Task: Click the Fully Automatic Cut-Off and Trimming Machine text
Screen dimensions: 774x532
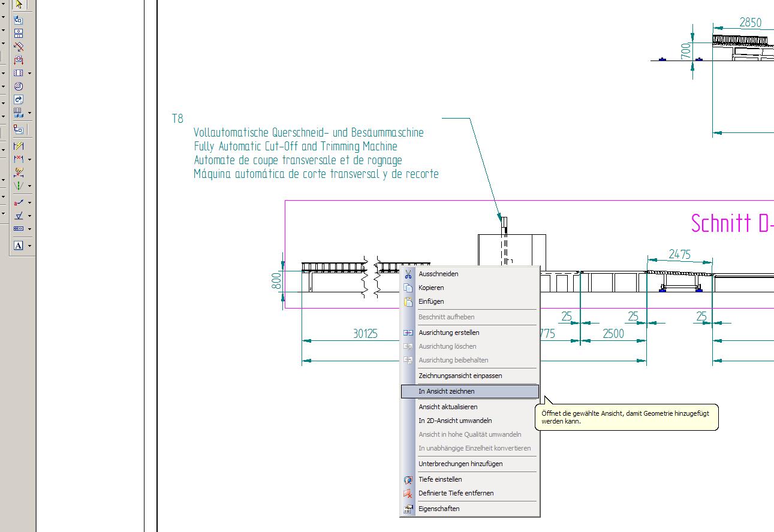Action: [296, 146]
